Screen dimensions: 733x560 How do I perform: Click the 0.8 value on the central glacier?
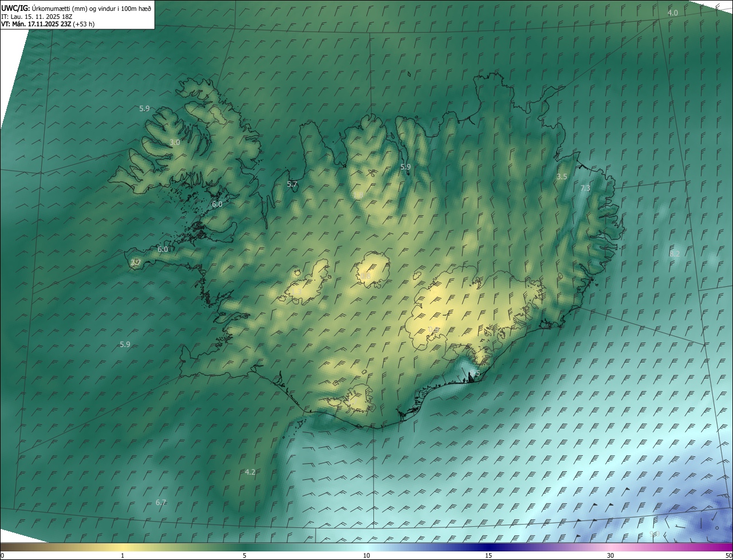tap(365, 277)
